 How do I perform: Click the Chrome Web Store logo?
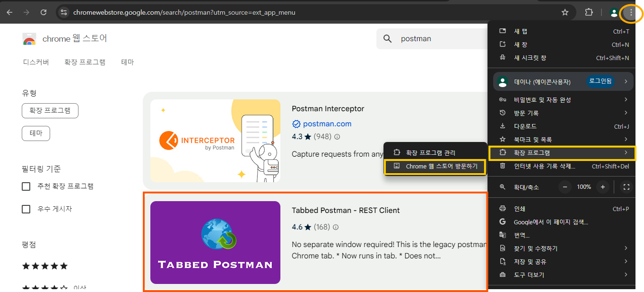coord(29,39)
